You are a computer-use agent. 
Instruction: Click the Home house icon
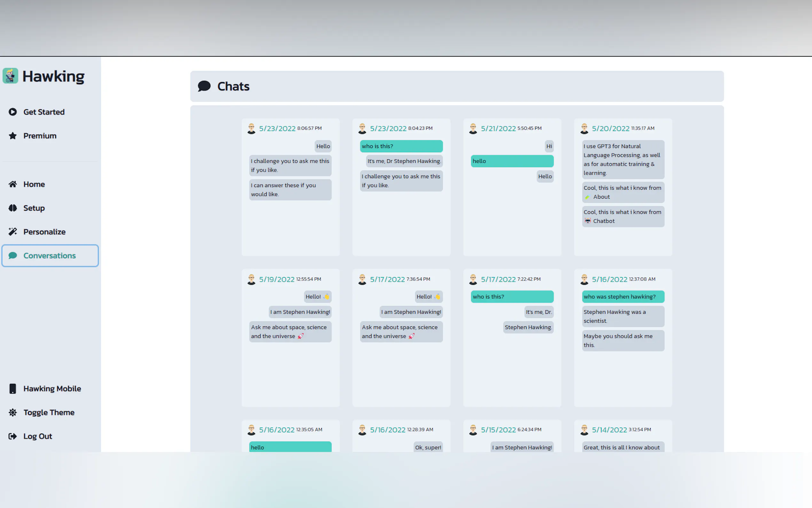tap(13, 184)
